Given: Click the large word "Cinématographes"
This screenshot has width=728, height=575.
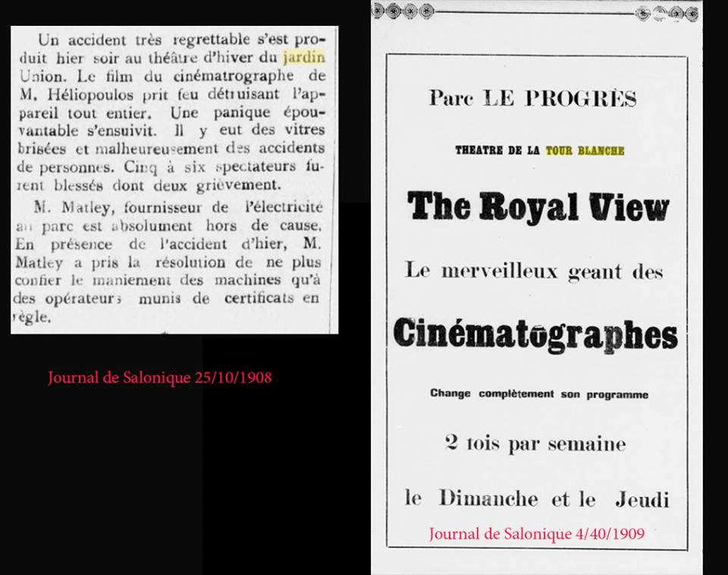Looking at the screenshot, I should pyautogui.click(x=535, y=334).
